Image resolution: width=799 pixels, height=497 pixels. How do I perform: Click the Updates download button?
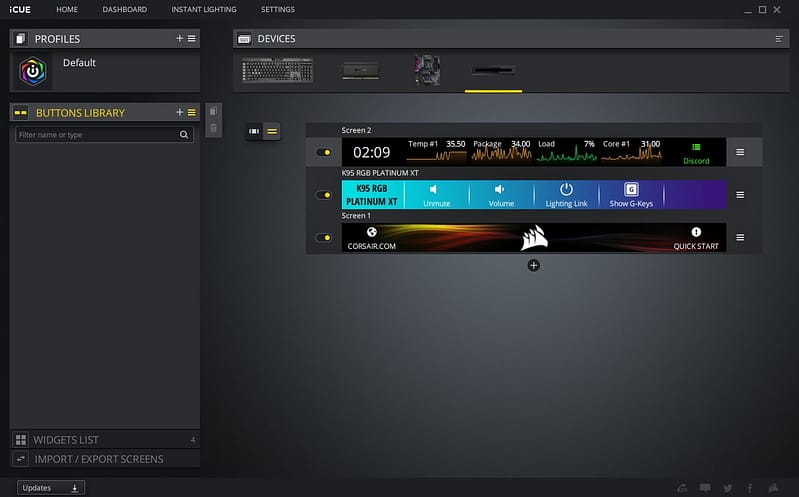tap(51, 488)
